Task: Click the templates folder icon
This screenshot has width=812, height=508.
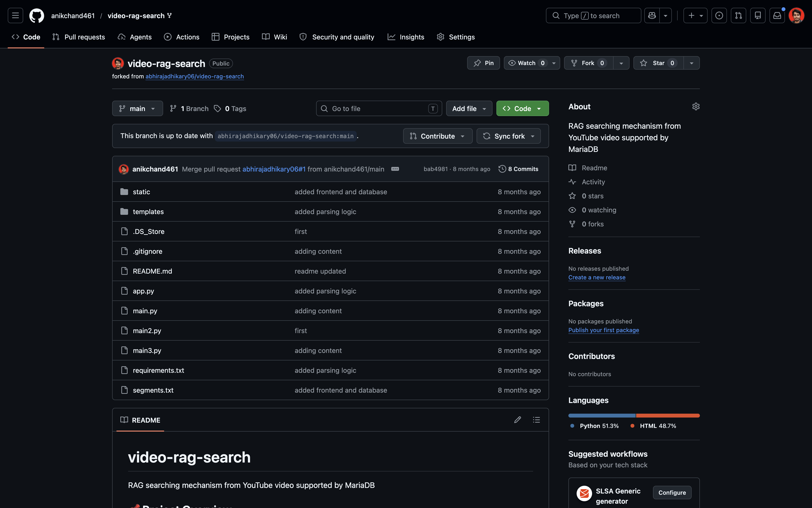Action: click(x=124, y=212)
